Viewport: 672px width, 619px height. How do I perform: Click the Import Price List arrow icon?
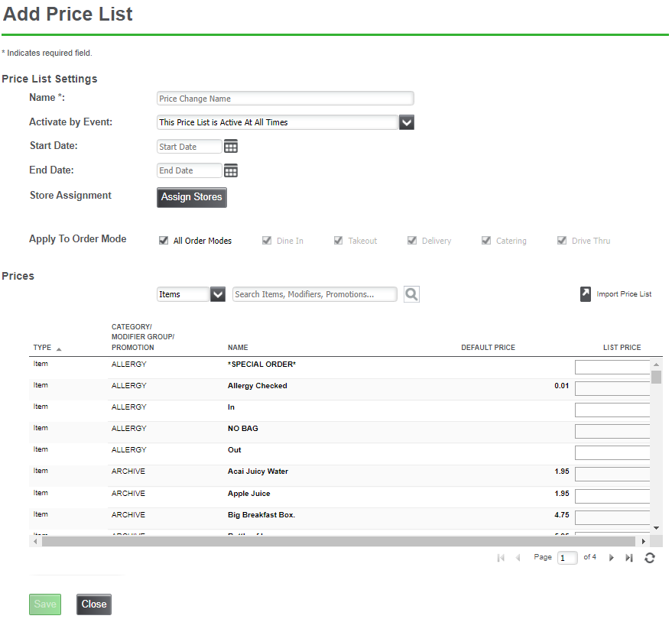586,294
